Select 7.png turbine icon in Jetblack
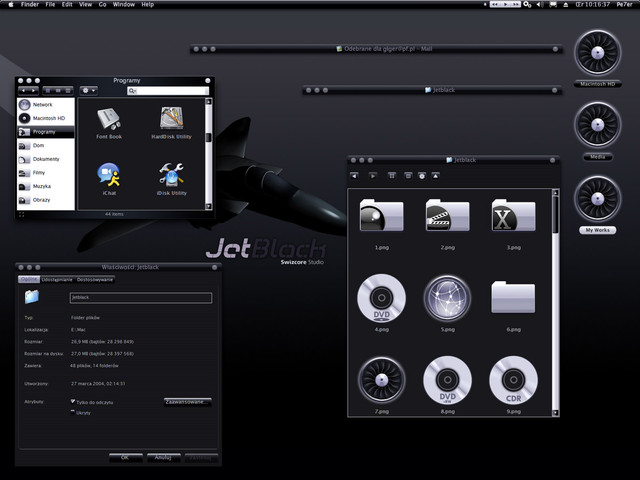Image resolution: width=640 pixels, height=480 pixels. pyautogui.click(x=382, y=380)
